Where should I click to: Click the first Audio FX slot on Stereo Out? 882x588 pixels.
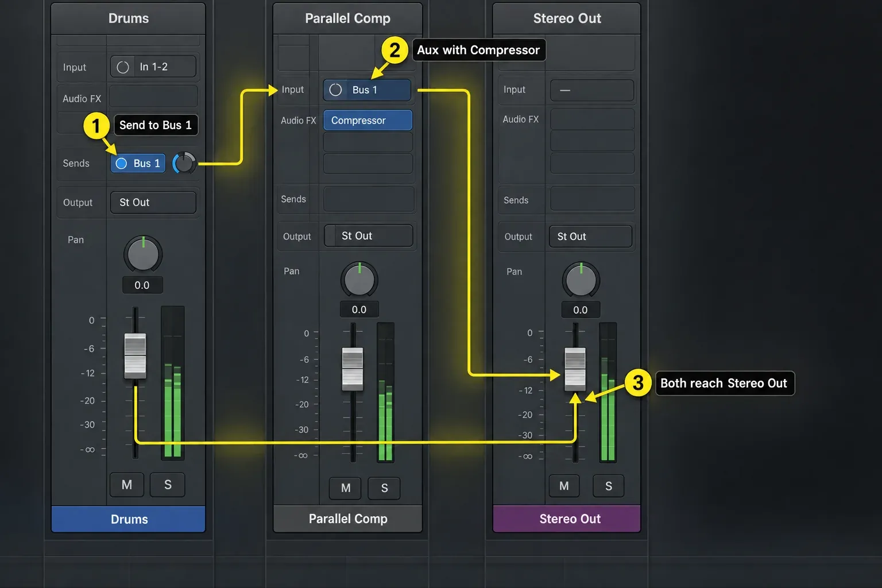(x=593, y=119)
